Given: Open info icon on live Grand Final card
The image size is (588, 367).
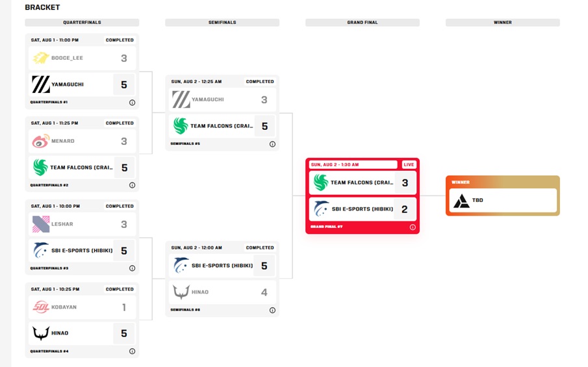Looking at the screenshot, I should tap(413, 227).
